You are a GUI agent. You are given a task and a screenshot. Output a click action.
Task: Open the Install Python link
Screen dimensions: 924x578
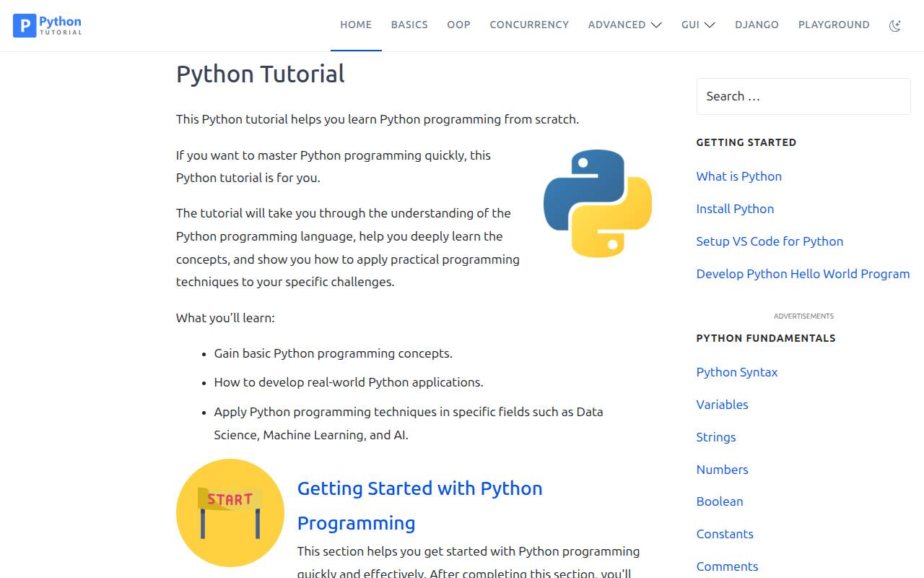pyautogui.click(x=735, y=209)
